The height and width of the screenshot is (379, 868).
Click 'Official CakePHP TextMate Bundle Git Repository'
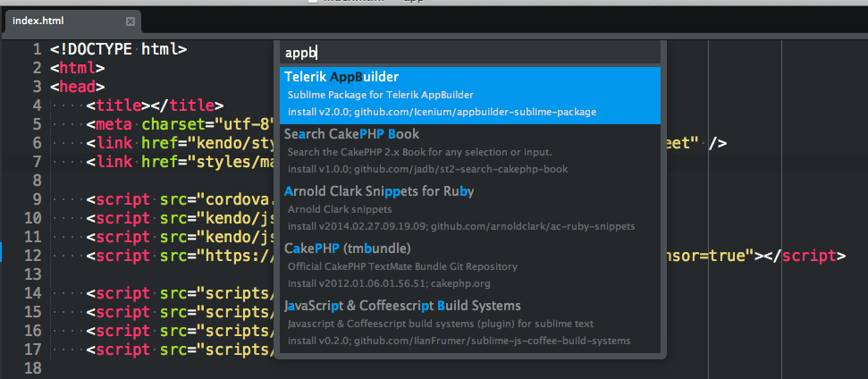click(x=402, y=266)
